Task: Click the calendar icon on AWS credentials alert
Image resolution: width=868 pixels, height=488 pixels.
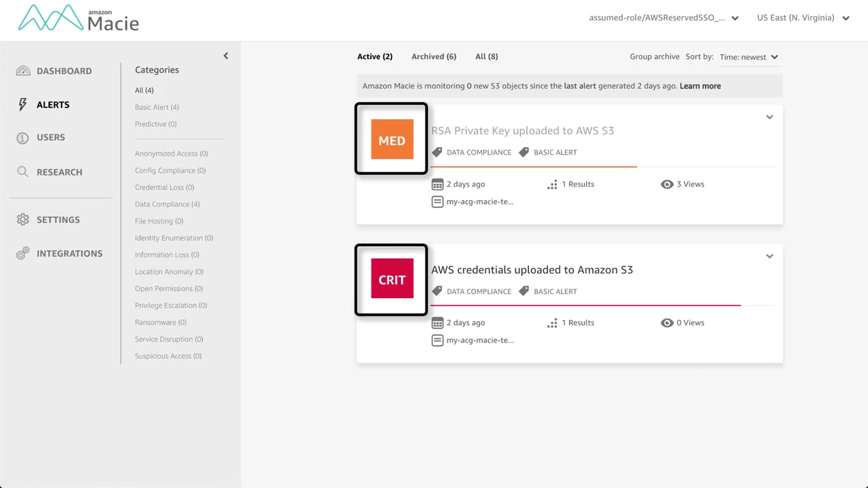Action: point(437,323)
